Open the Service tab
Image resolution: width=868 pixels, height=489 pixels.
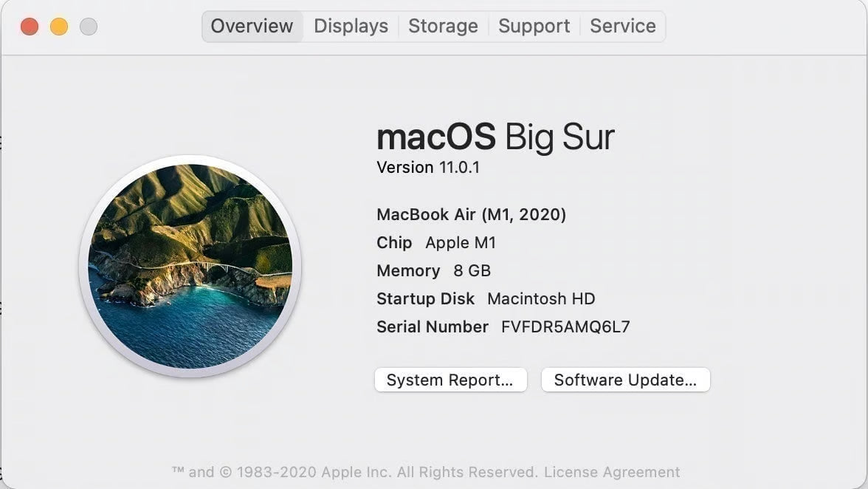tap(622, 26)
